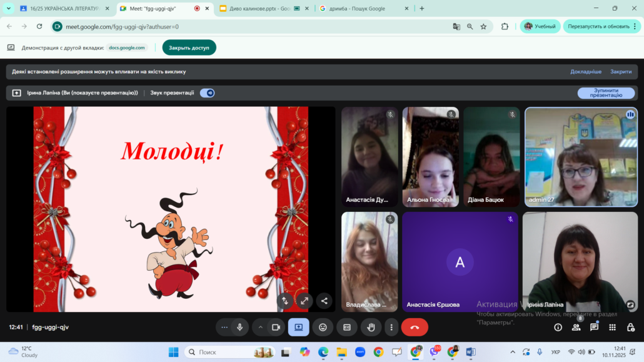Click the Закрыть доступ button
The image size is (644, 362).
click(189, 48)
